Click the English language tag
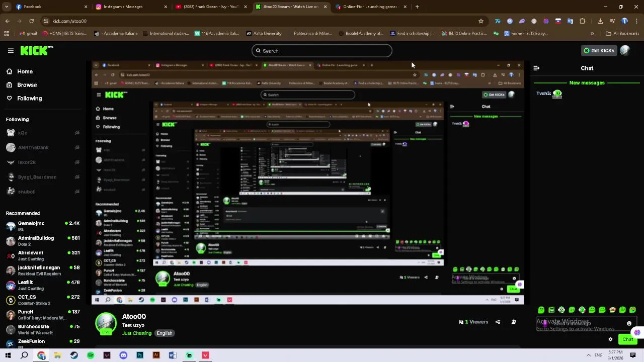 click(x=165, y=333)
